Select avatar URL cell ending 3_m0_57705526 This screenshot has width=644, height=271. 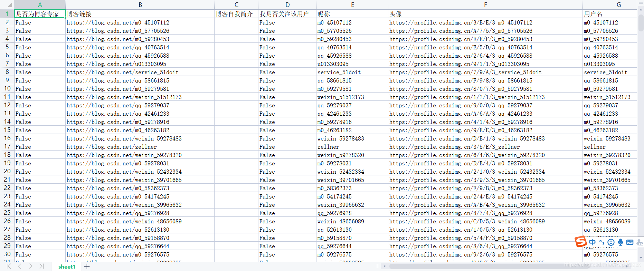pos(485,31)
